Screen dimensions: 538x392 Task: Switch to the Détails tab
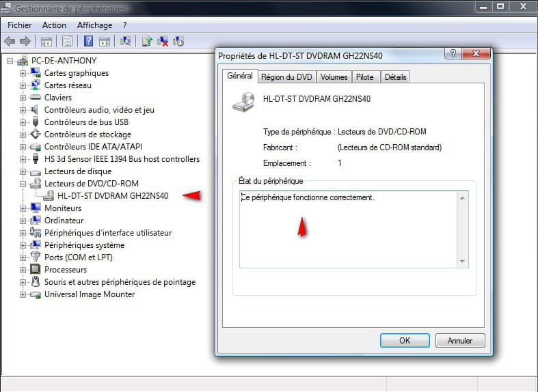[395, 77]
